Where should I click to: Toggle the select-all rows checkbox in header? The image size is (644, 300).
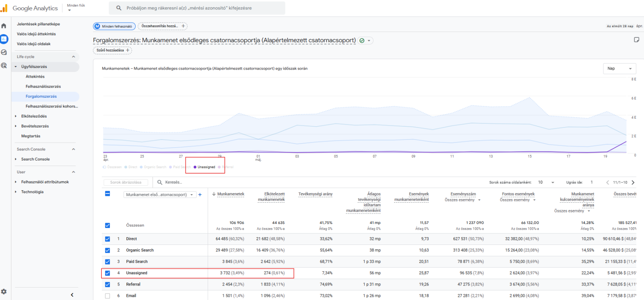click(107, 193)
